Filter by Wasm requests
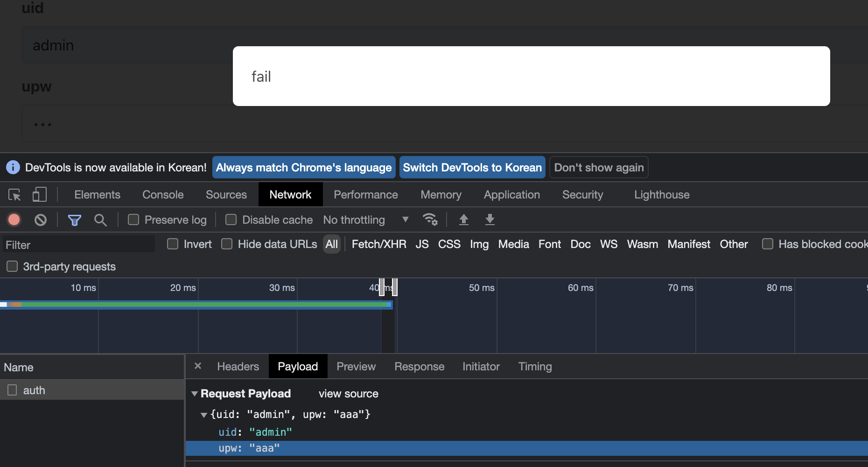The width and height of the screenshot is (868, 467). [643, 244]
